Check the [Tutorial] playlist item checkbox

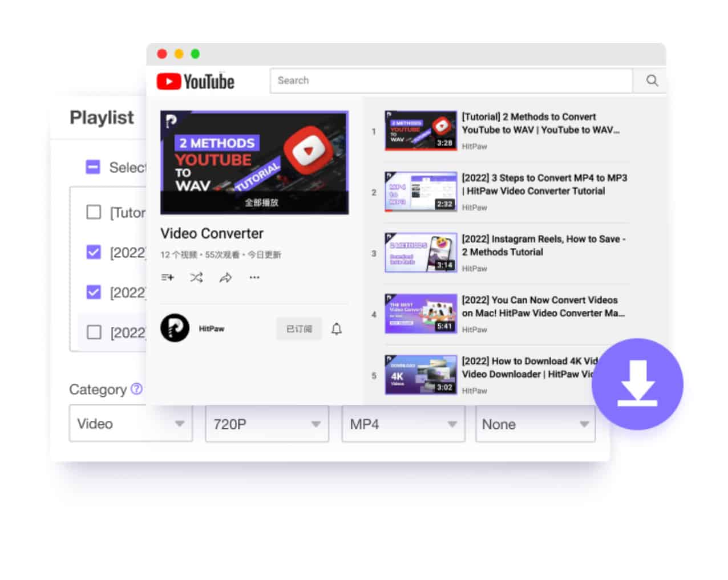tap(94, 212)
